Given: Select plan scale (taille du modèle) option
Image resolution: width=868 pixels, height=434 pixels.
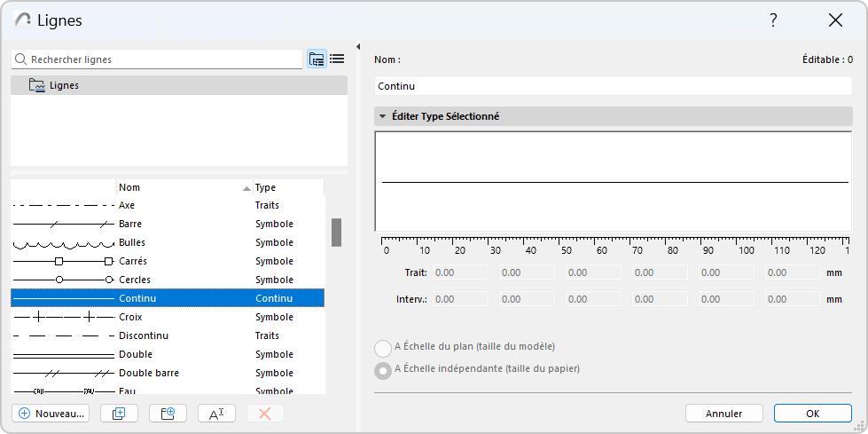Looking at the screenshot, I should [x=383, y=349].
